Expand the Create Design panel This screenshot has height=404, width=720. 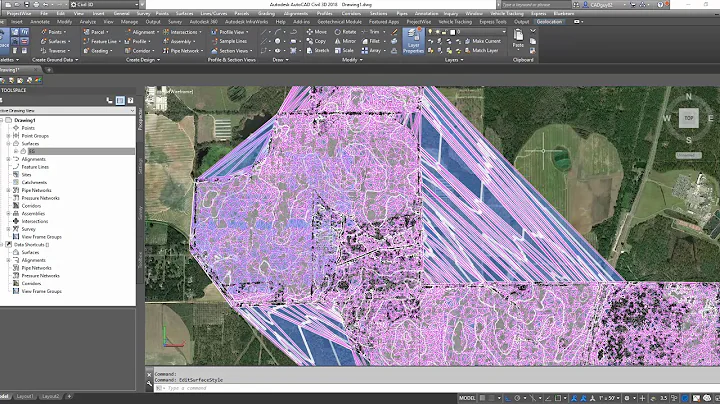143,60
